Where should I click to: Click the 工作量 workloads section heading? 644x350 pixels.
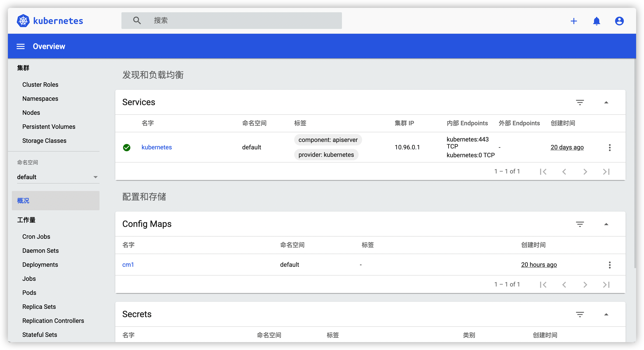(26, 220)
